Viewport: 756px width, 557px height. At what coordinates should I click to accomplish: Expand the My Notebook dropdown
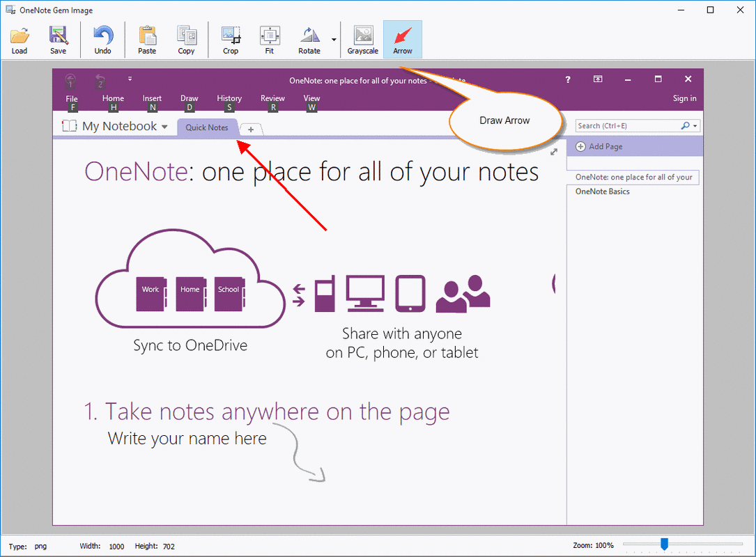164,127
